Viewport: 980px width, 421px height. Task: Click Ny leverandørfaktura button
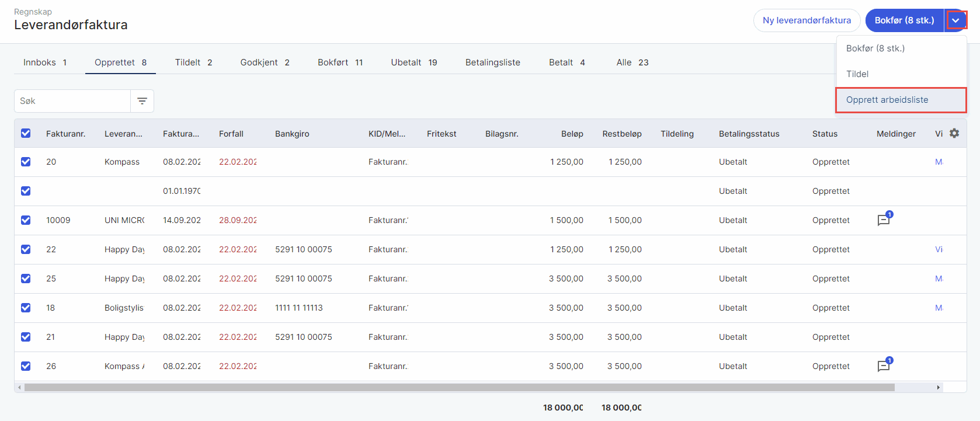coord(807,20)
